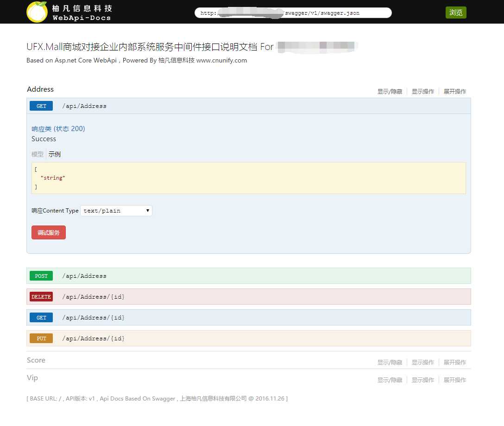Viewport: 504px width, 426px height.
Task: Click the green POST method badge
Action: (41, 276)
